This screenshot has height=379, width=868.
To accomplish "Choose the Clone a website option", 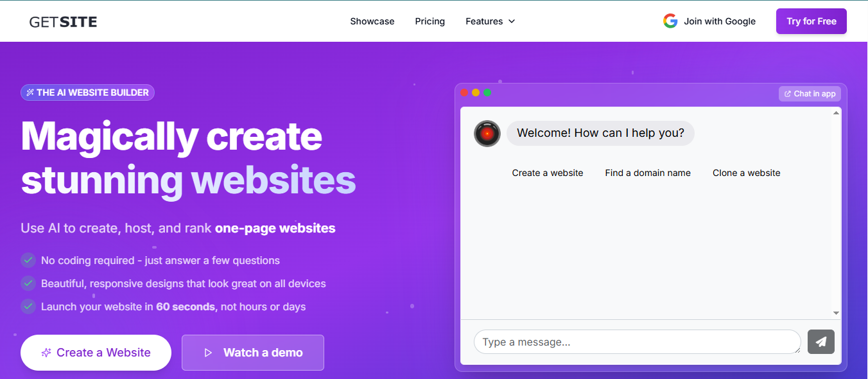I will pyautogui.click(x=746, y=173).
